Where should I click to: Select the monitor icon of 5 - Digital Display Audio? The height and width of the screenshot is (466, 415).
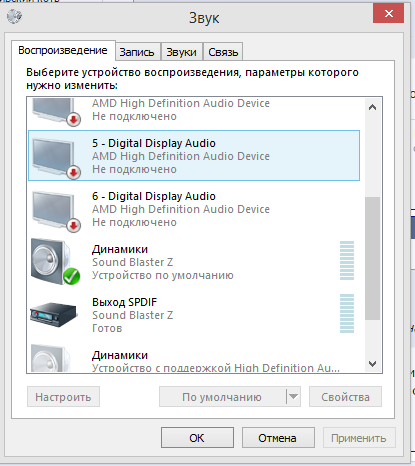click(56, 158)
